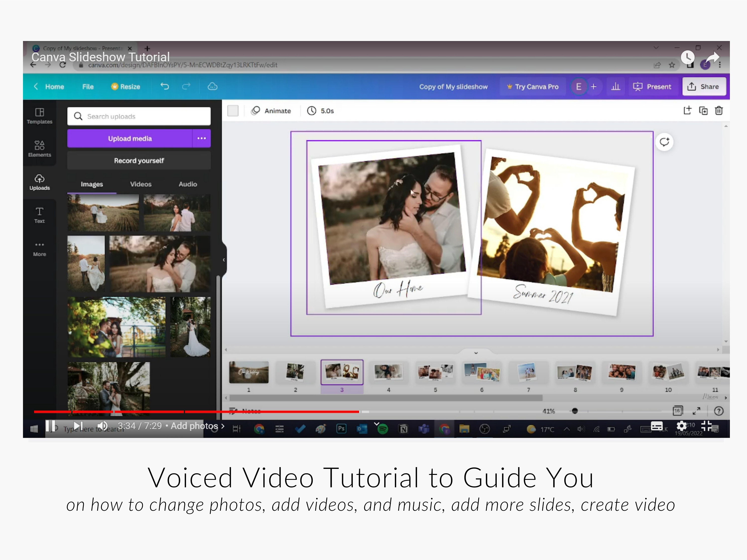747x560 pixels.
Task: Open the Text panel in sidebar
Action: click(40, 215)
